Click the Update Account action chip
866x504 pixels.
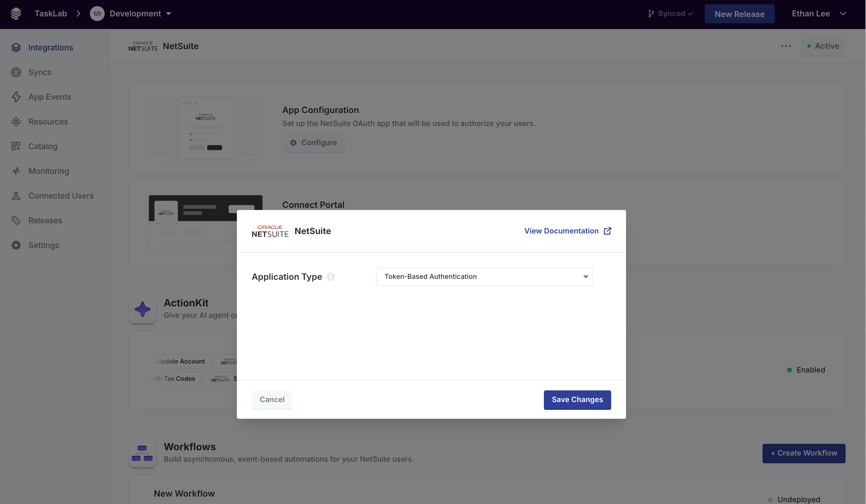pyautogui.click(x=180, y=361)
